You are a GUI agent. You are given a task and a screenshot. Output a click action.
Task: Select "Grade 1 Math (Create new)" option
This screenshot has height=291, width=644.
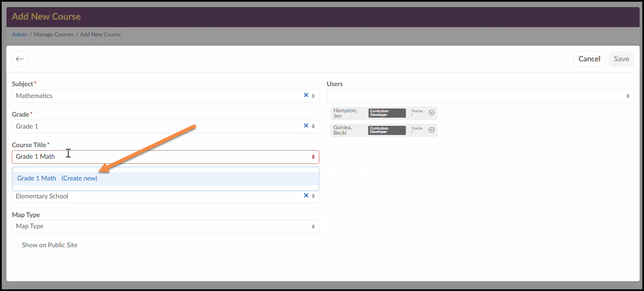57,178
